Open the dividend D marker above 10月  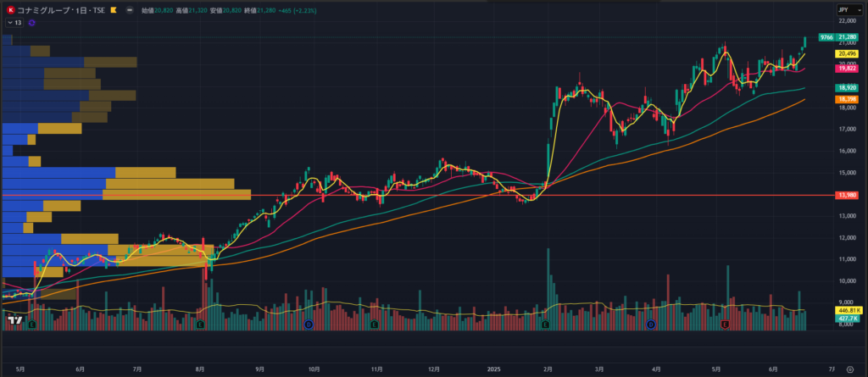[x=309, y=324]
